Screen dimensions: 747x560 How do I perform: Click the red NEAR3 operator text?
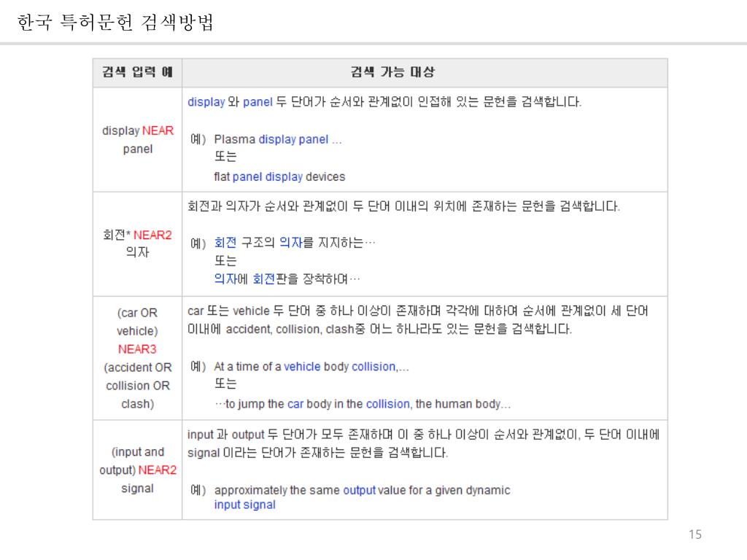pos(137,349)
